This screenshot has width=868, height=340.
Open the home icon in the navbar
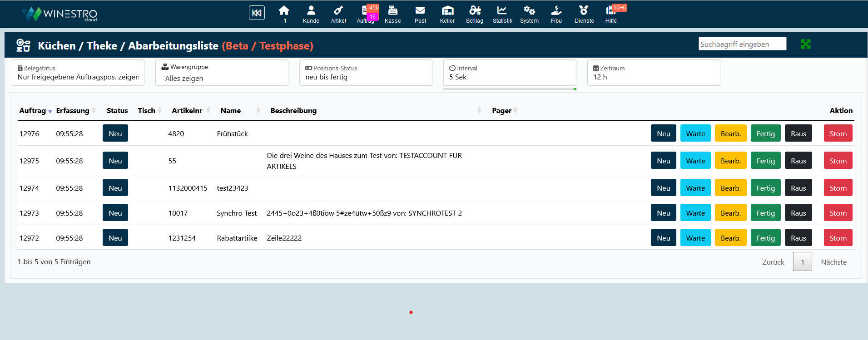pos(284,11)
